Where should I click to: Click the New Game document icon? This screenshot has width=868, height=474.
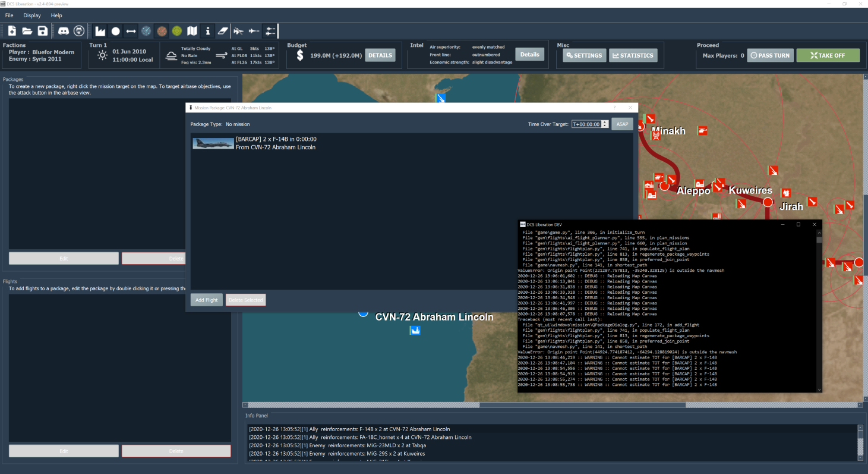[12, 31]
